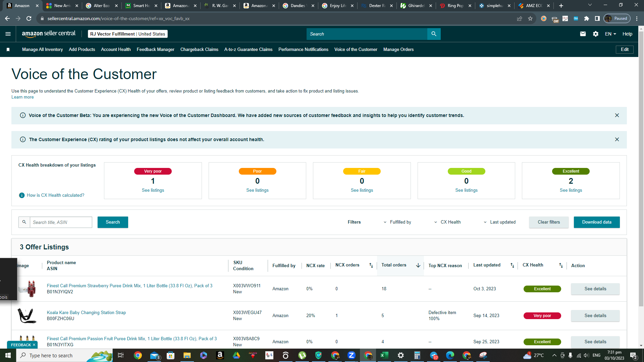Open Account Health page

116,50
